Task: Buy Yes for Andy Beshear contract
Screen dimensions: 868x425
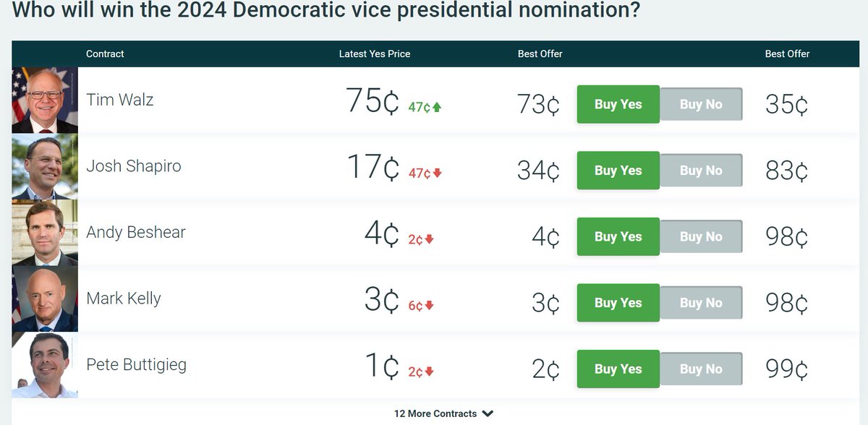Action: coord(618,236)
